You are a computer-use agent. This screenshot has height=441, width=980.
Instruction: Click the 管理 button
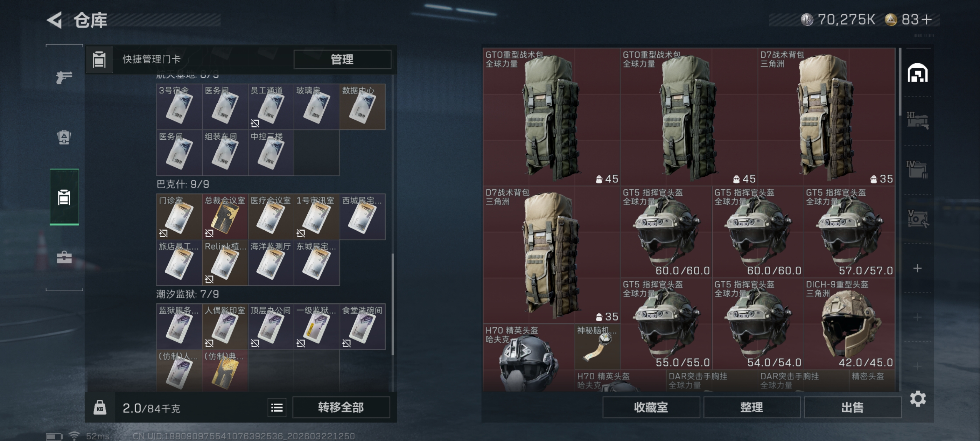click(x=342, y=59)
